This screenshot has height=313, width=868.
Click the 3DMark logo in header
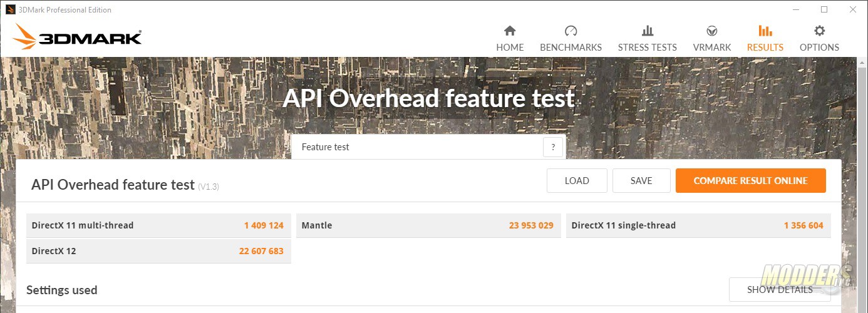(79, 38)
